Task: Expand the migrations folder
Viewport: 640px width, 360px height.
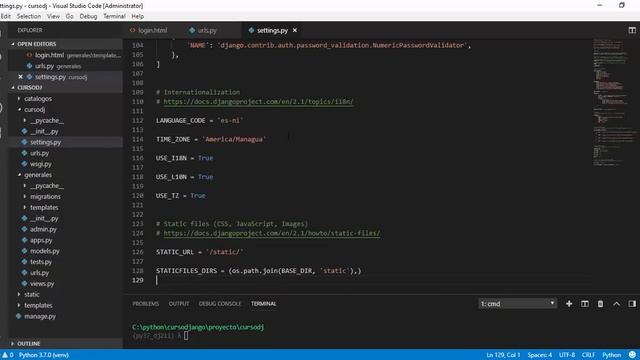Action: click(45, 197)
